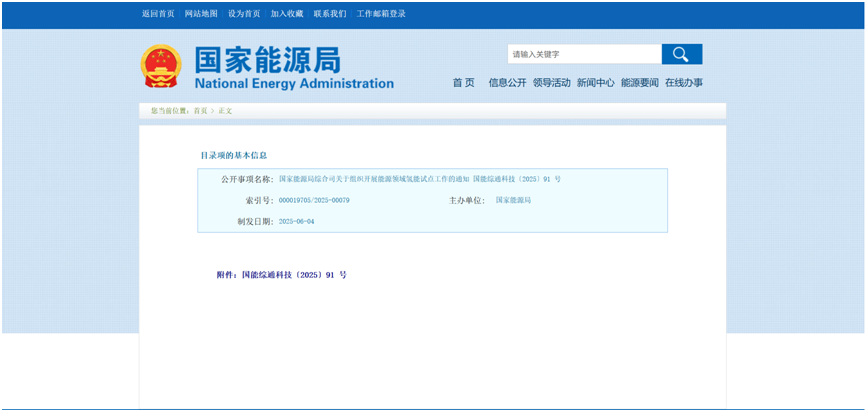The height and width of the screenshot is (412, 868).
Task: Click the 设为首页 link
Action: point(244,14)
